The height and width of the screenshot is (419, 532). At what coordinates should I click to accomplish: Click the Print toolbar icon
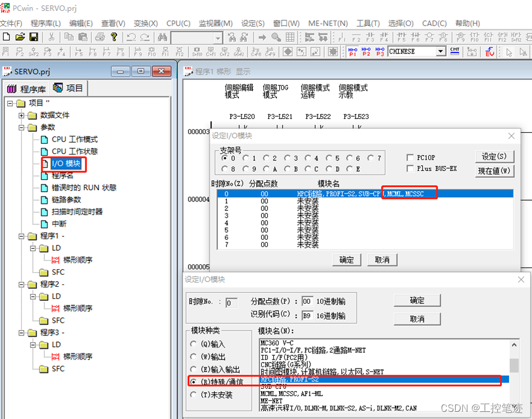100,37
